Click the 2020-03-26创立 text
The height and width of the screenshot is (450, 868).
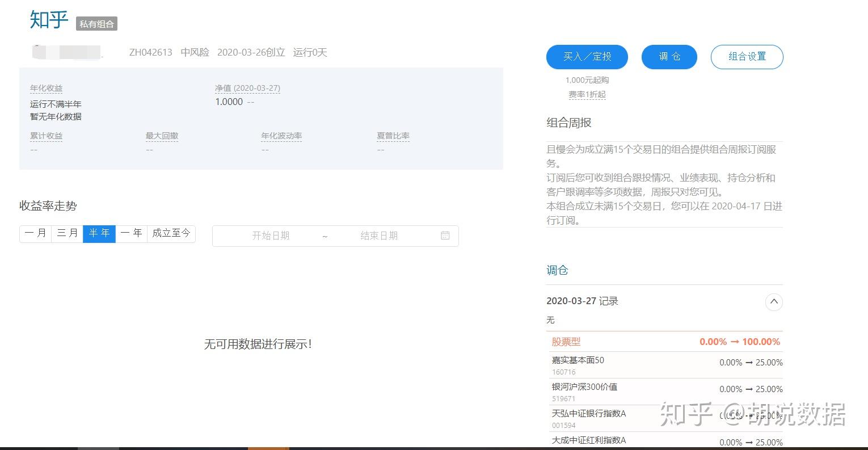251,53
